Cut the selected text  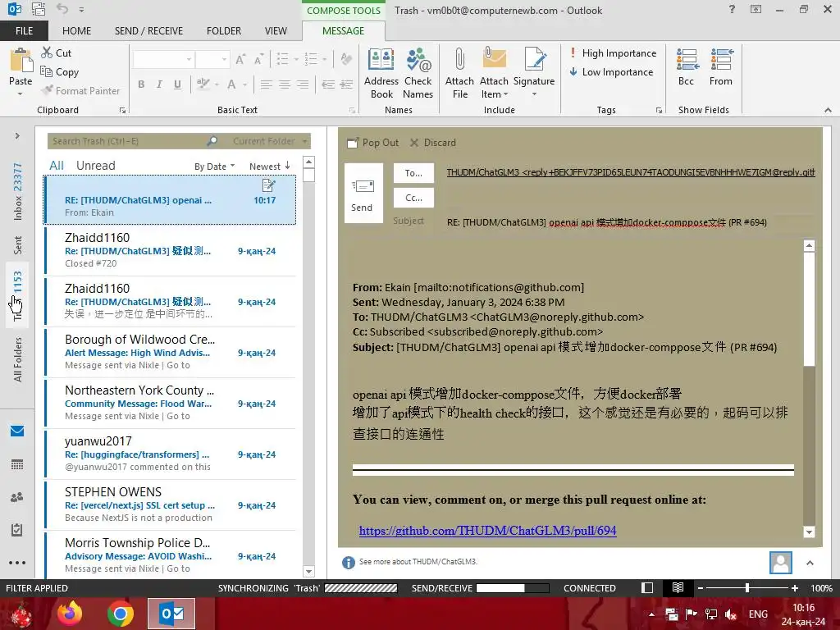57,52
